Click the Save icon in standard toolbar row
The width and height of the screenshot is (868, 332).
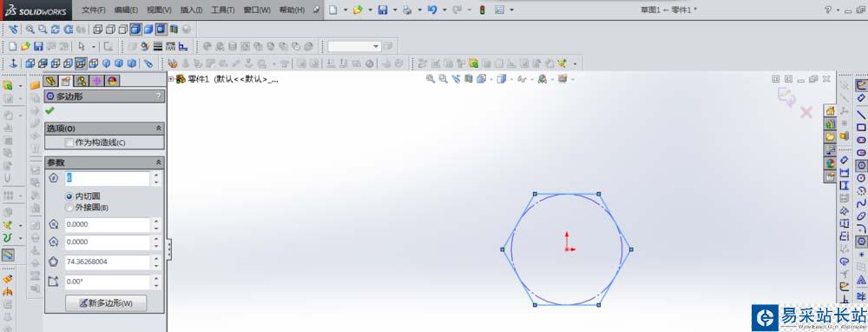coord(38,47)
